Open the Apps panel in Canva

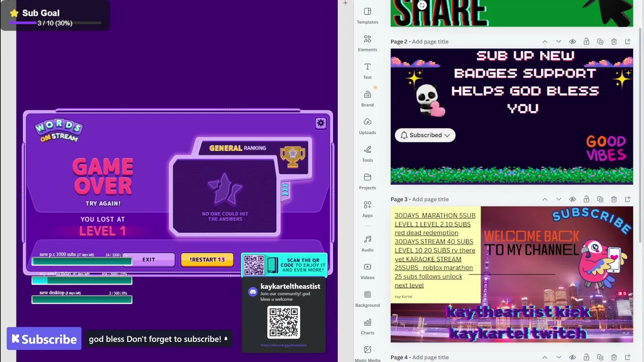coord(367,209)
